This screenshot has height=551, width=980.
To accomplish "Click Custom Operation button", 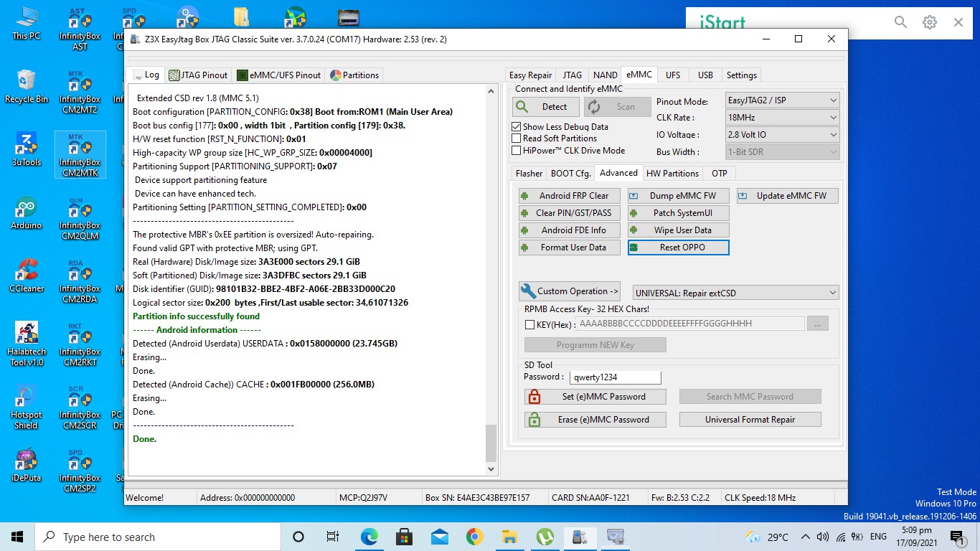I will (x=570, y=291).
